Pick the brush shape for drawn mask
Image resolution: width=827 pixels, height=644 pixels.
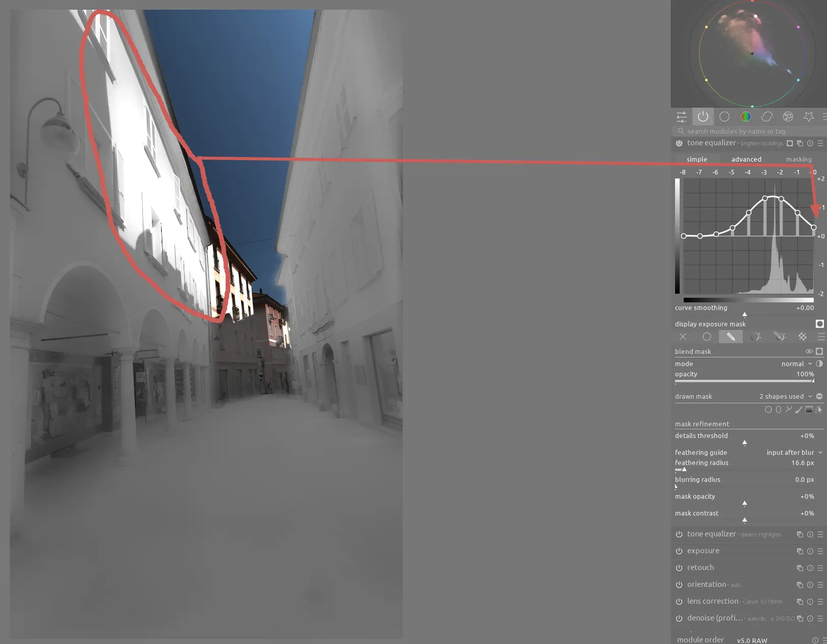[x=798, y=409]
